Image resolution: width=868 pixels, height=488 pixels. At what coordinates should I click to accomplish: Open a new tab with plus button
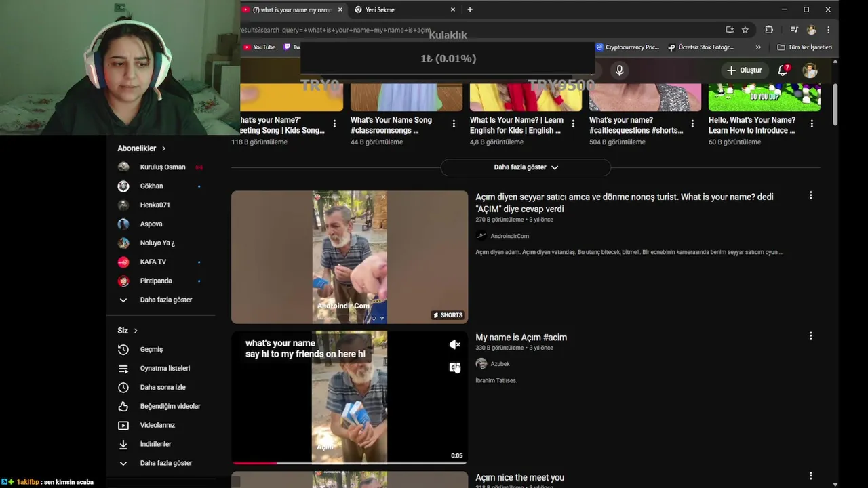pyautogui.click(x=470, y=9)
